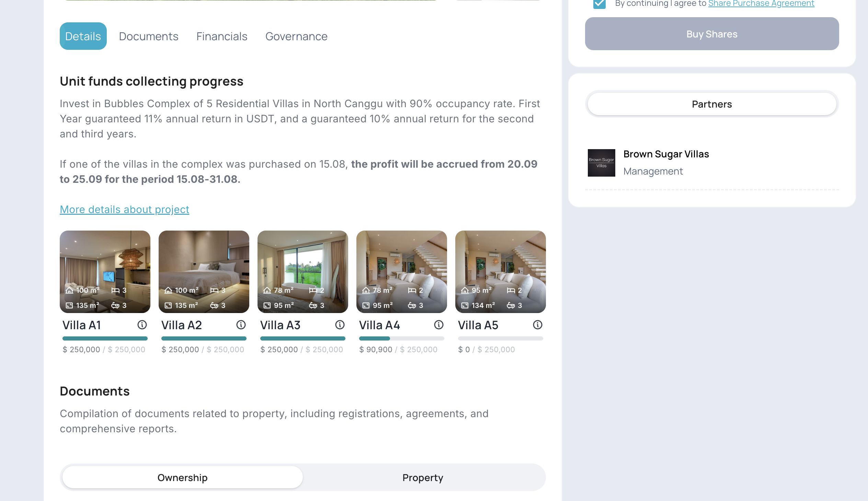
Task: Open More details about project link
Action: coord(124,209)
